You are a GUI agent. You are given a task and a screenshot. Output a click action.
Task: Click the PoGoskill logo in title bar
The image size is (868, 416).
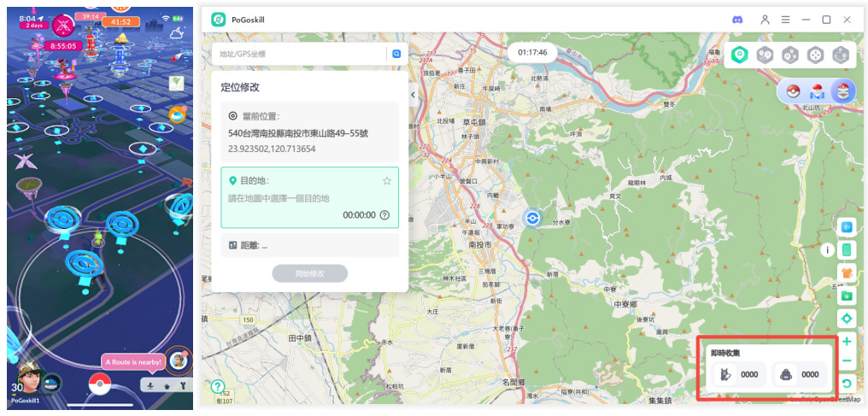218,20
